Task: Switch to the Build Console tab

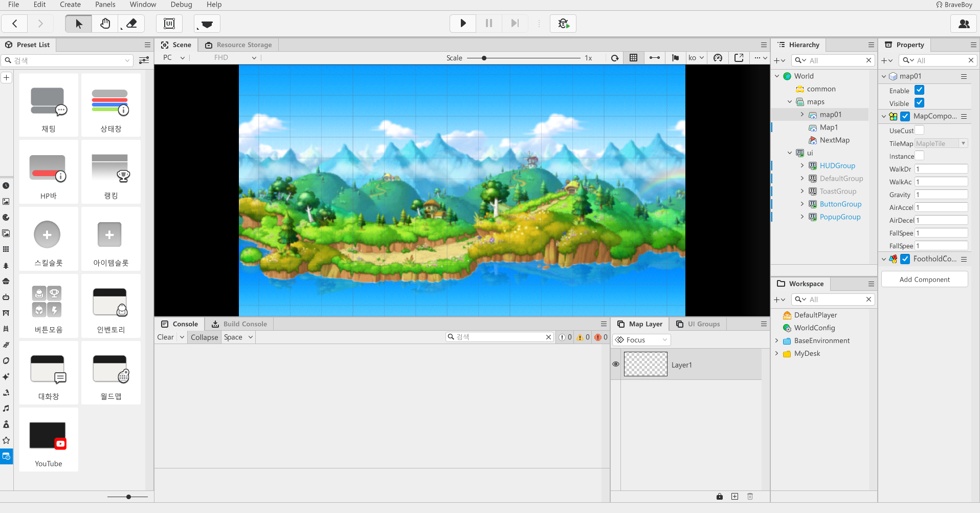Action: point(239,324)
